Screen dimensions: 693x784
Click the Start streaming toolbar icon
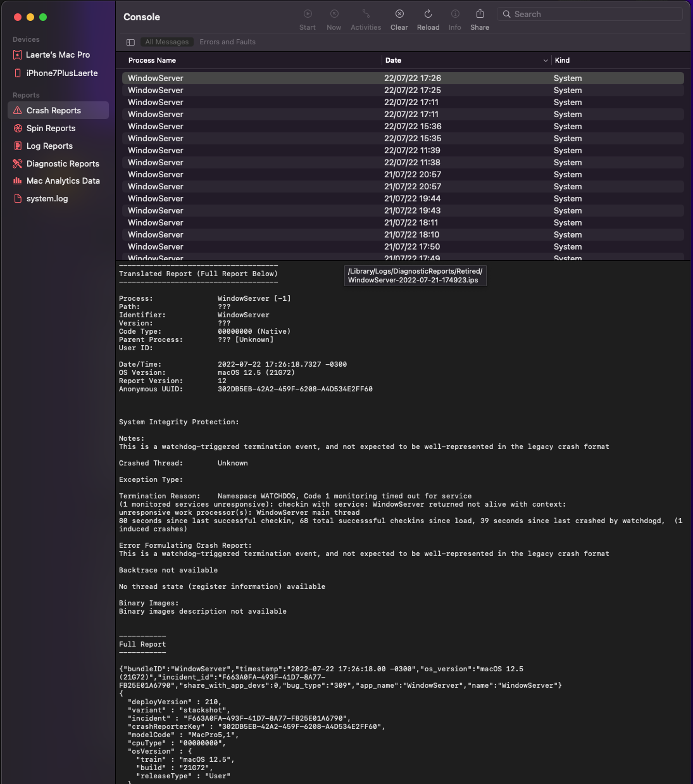coord(308,14)
